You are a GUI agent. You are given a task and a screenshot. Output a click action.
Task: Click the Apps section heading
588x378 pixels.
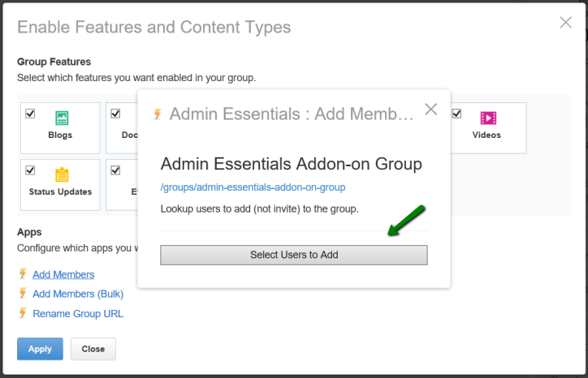[29, 232]
